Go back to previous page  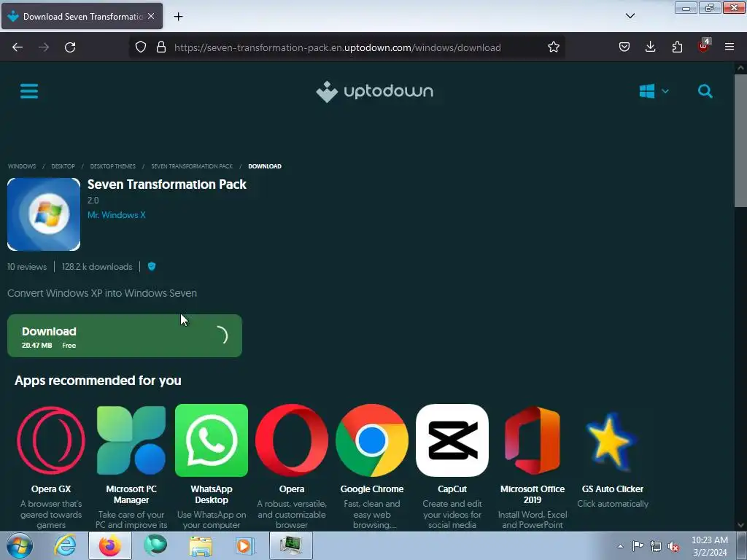(18, 47)
